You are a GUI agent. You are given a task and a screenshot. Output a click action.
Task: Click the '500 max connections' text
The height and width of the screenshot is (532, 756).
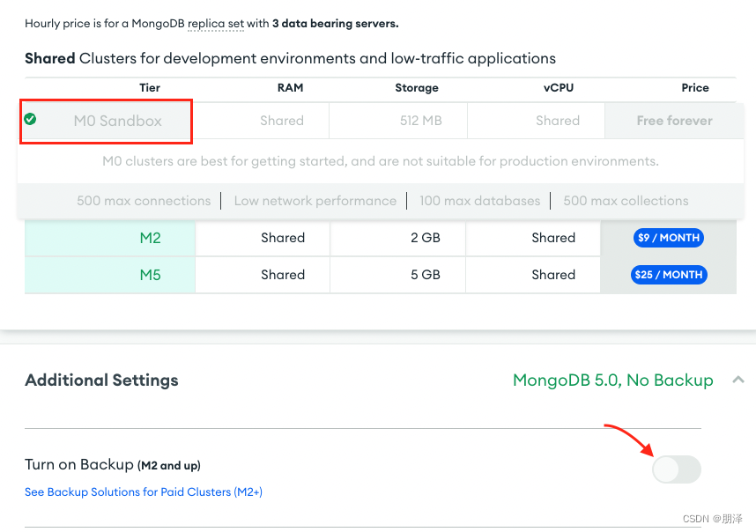point(144,201)
